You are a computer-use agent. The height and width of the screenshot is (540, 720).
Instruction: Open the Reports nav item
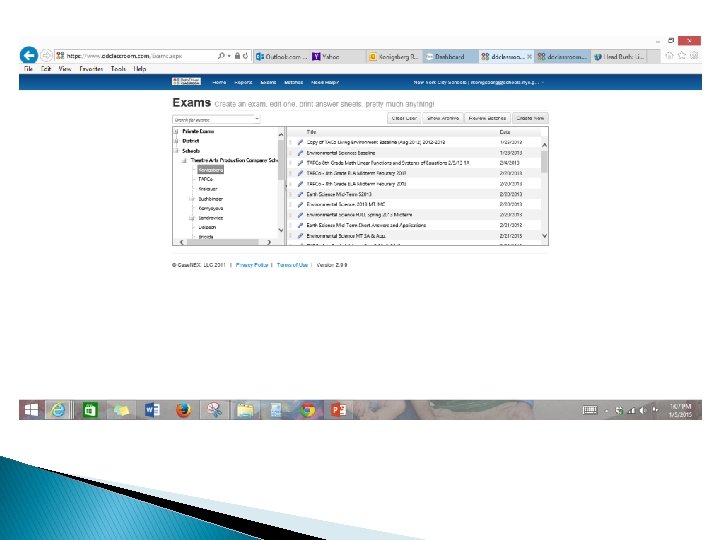pyautogui.click(x=243, y=82)
